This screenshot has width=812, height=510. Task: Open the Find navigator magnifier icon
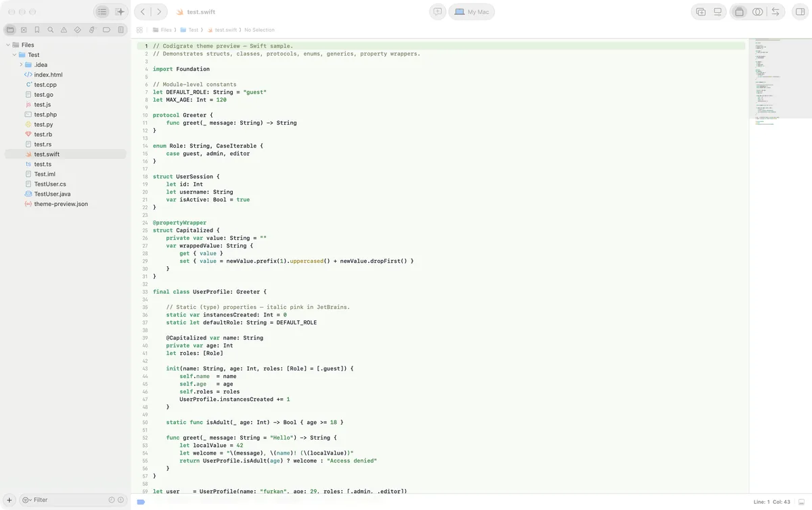click(x=51, y=30)
